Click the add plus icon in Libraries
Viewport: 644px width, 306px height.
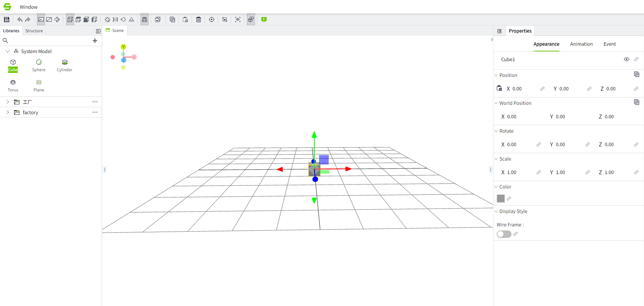tap(95, 41)
